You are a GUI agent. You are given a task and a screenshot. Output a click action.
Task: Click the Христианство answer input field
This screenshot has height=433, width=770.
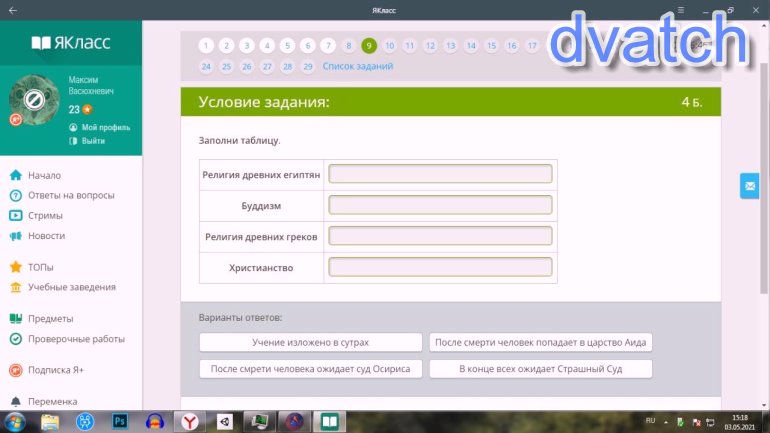[440, 268]
